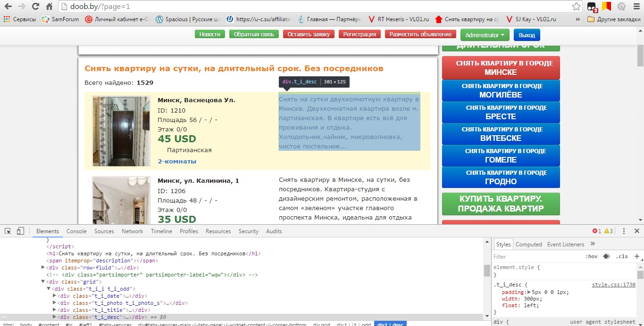Click Снять квартиру в городе Бресте
Image resolution: width=644 pixels, height=326 pixels.
501,112
